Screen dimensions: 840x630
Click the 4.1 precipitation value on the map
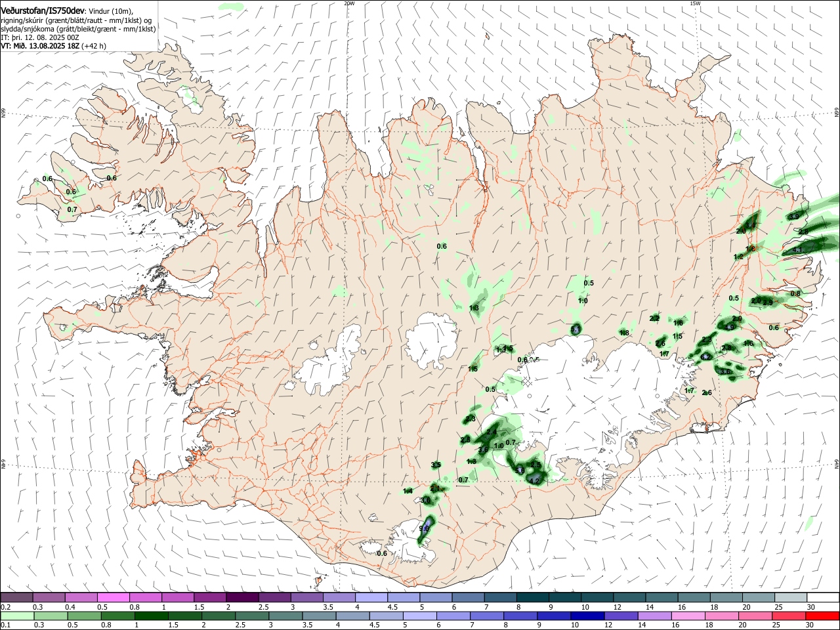click(797, 250)
